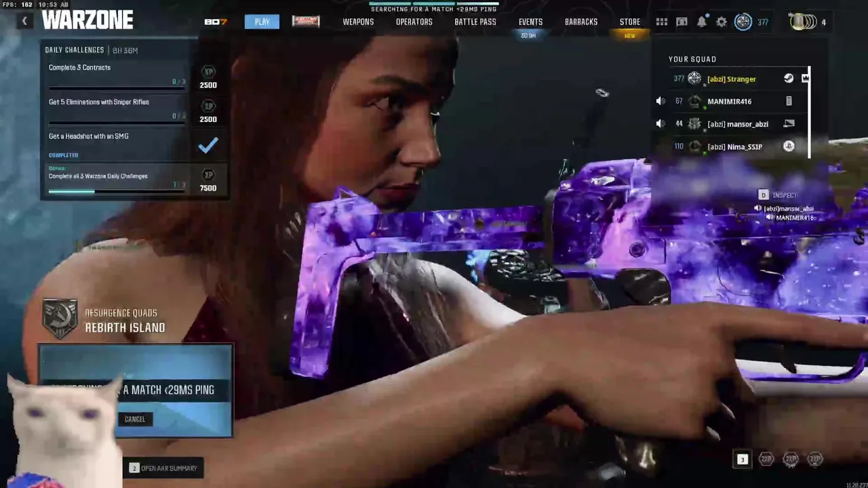Click Steam platform icon for Stranger
This screenshot has width=868, height=488.
click(789, 79)
